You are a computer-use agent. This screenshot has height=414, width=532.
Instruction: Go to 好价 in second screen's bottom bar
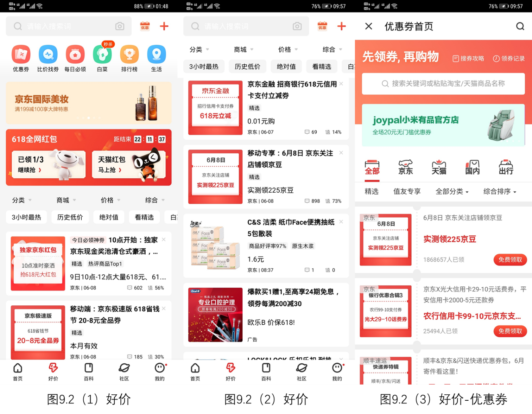(231, 372)
